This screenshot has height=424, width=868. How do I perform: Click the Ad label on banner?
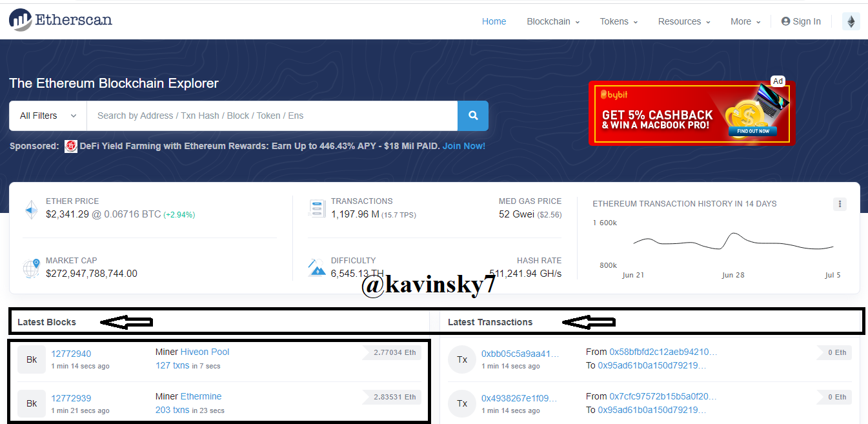778,81
